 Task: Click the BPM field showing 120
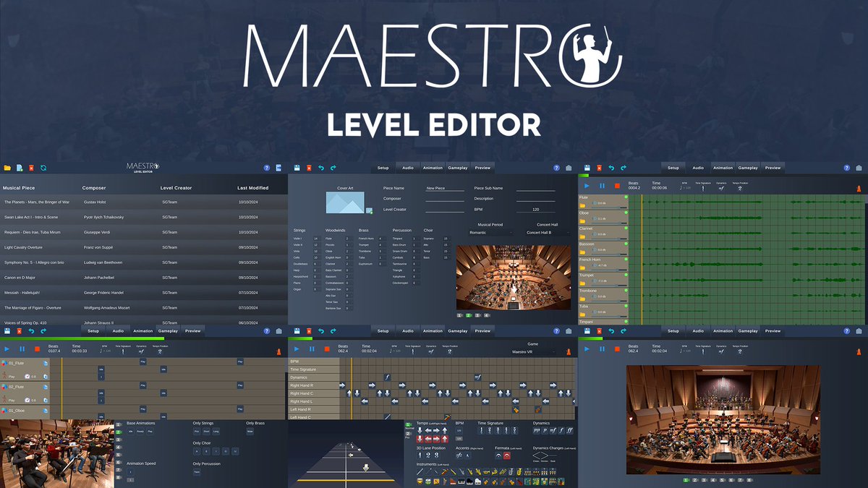(536, 208)
